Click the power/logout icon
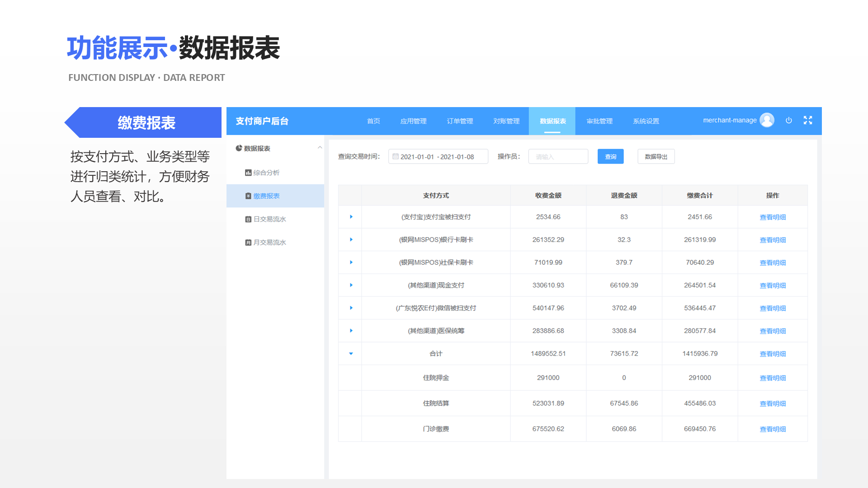The image size is (868, 488). click(x=789, y=120)
